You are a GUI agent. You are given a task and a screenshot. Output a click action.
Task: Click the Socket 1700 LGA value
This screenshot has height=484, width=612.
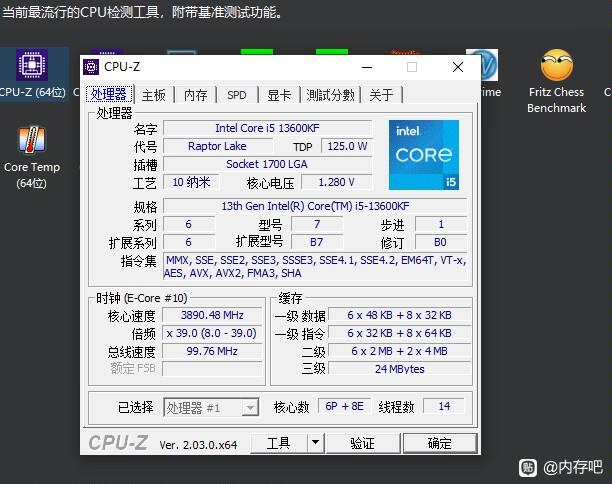point(267,164)
